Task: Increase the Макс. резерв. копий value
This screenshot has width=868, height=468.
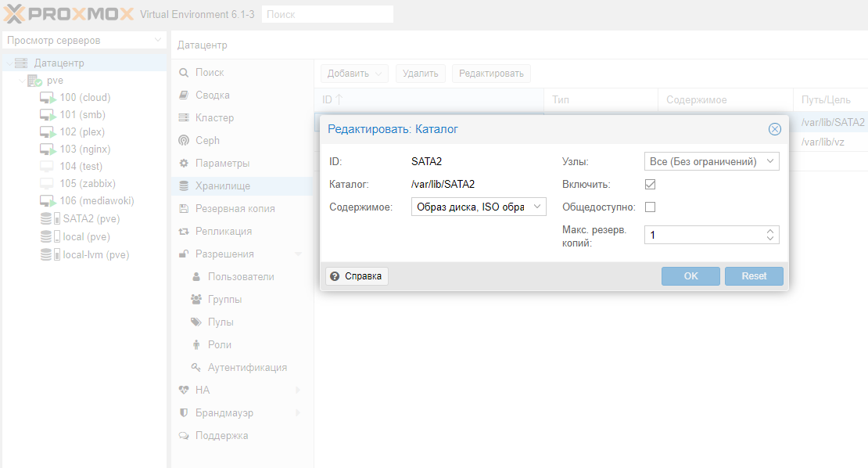Action: (x=770, y=232)
